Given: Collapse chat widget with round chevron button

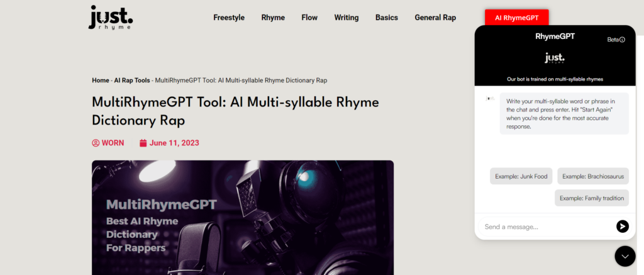Looking at the screenshot, I should [x=625, y=256].
